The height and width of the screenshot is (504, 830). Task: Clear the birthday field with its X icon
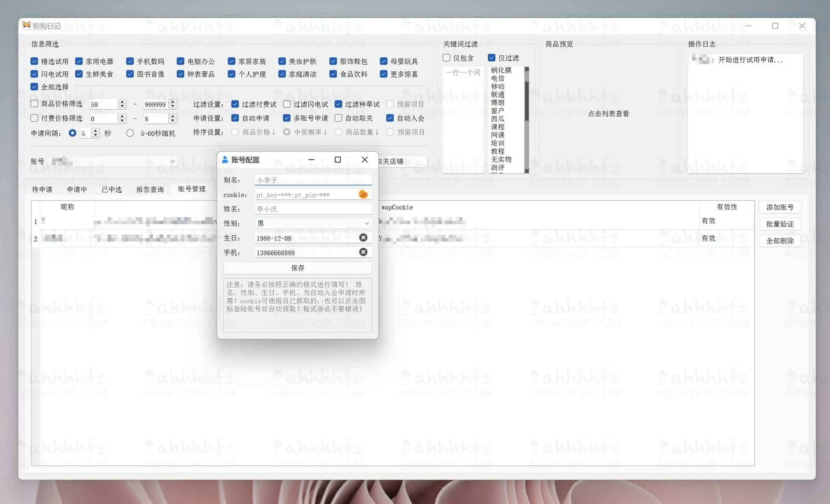(363, 238)
